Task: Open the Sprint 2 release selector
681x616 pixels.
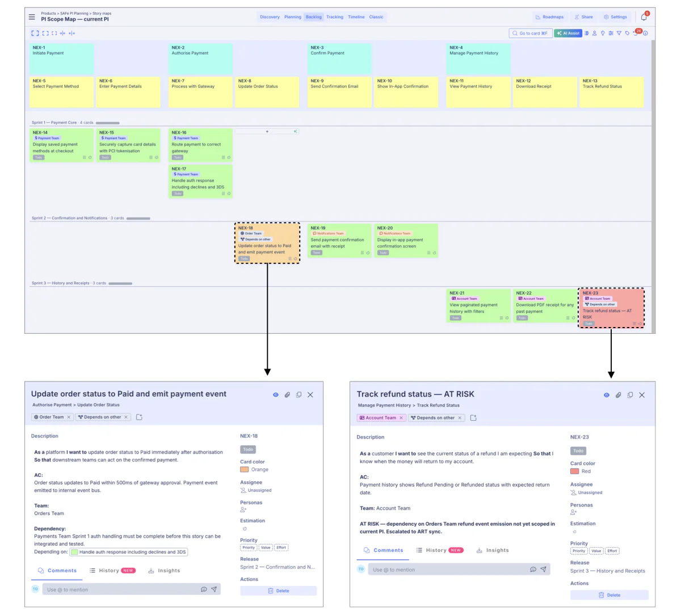Action: click(x=278, y=567)
